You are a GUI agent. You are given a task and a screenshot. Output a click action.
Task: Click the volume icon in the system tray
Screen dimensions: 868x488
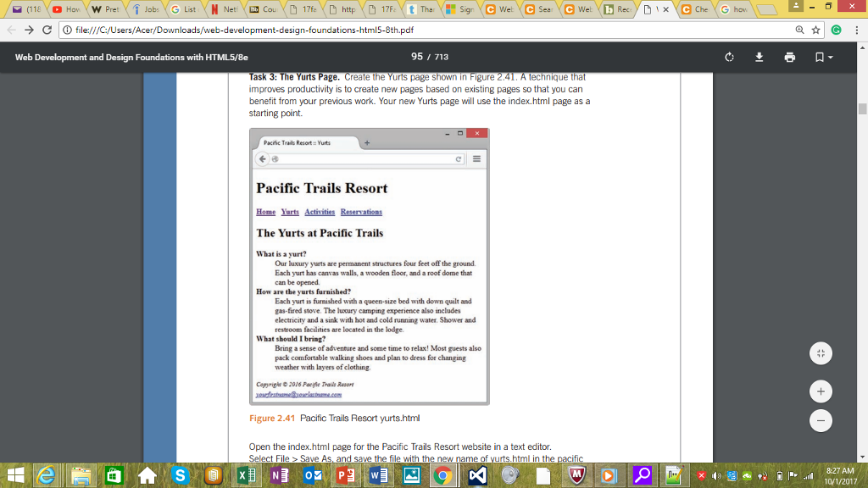[716, 476]
